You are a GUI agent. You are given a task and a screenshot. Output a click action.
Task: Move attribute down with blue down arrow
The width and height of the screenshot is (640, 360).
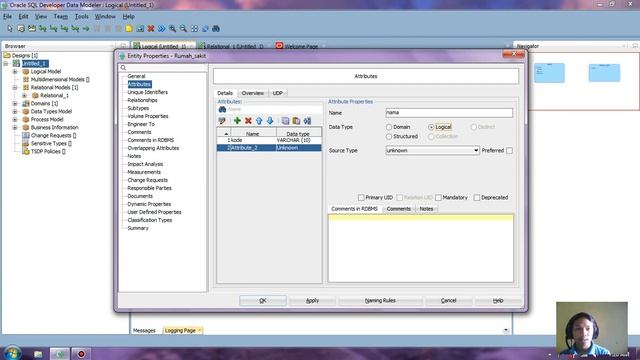tap(270, 120)
